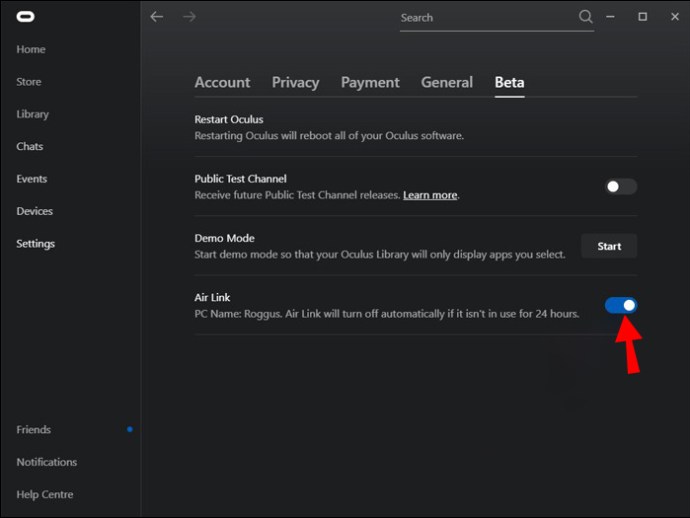Click the 'Demo Mode' heading
Screen dimensions: 690x518
(x=224, y=238)
